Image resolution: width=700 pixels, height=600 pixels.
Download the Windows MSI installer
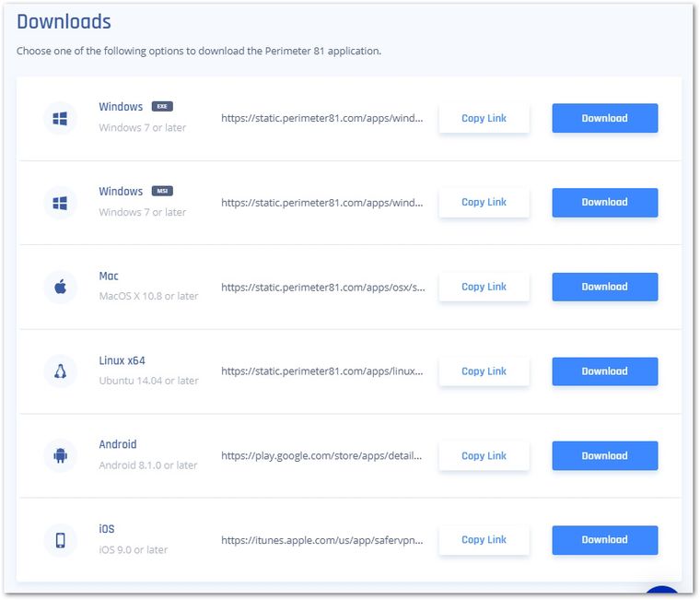(604, 203)
